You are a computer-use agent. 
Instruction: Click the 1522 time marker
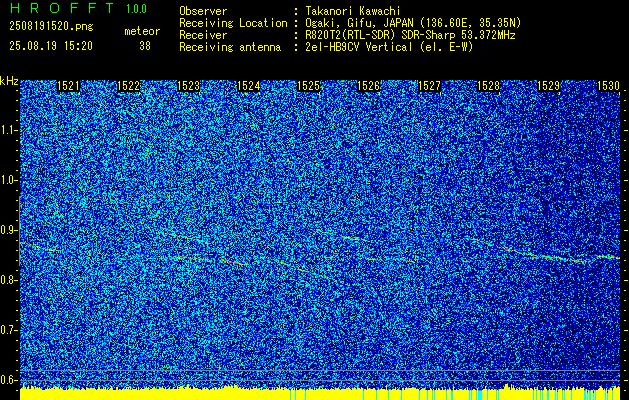coord(128,86)
